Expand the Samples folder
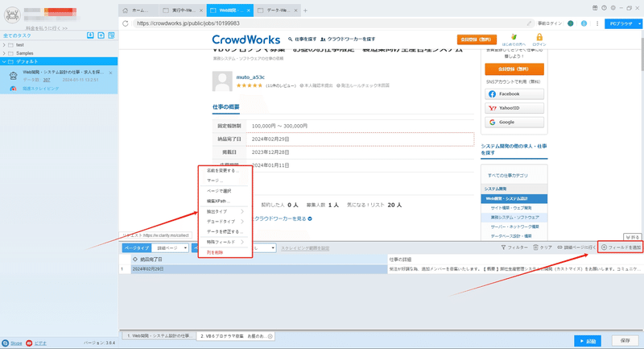 [x=4, y=53]
